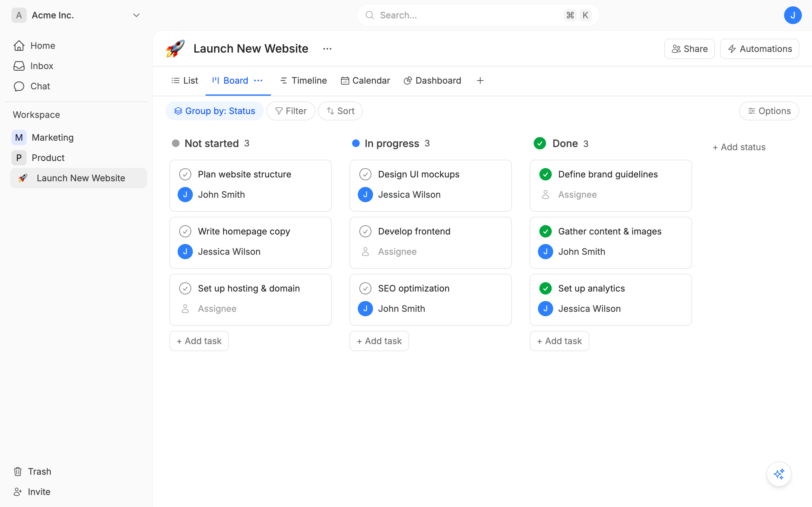Click the plus icon to add a view
Screen dimensions: 812x507
coord(480,80)
